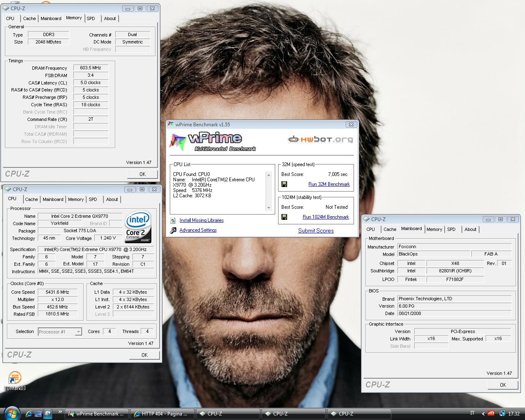The image size is (525, 420).
Task: Select Cache tab in CPU-tab CPU-Z window
Action: click(x=31, y=199)
